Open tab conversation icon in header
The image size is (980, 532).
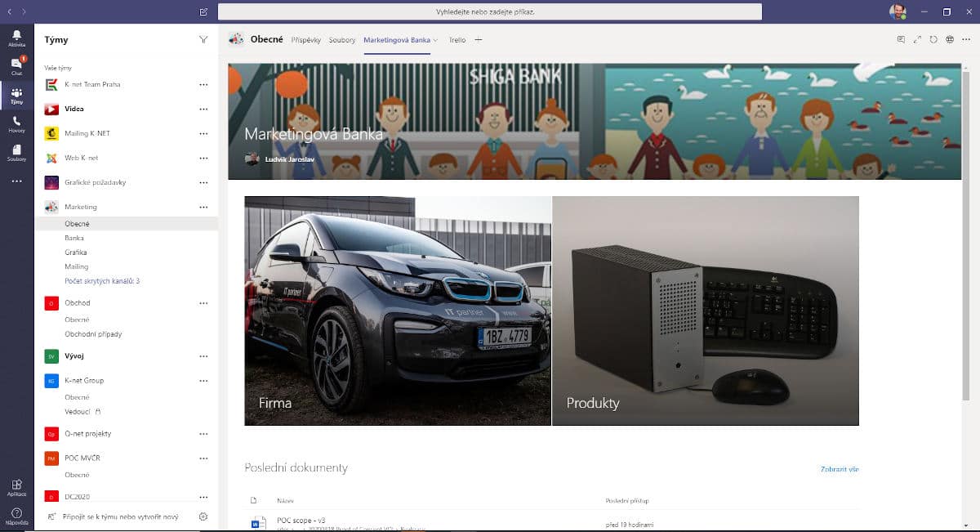pyautogui.click(x=901, y=39)
